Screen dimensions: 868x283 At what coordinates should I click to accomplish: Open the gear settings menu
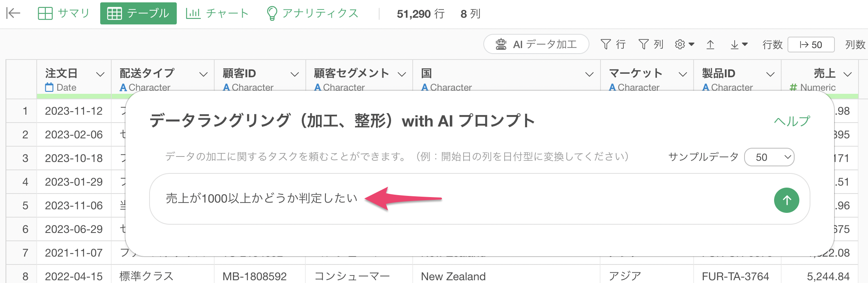(x=684, y=45)
